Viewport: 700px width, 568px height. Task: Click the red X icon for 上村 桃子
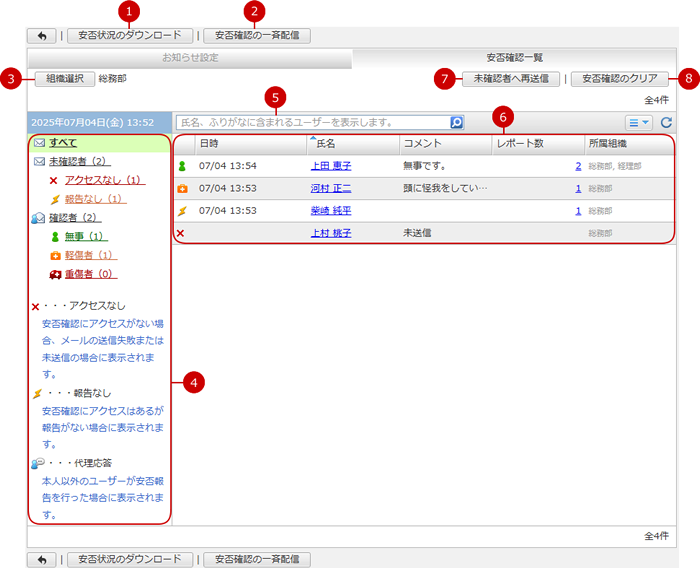(180, 233)
